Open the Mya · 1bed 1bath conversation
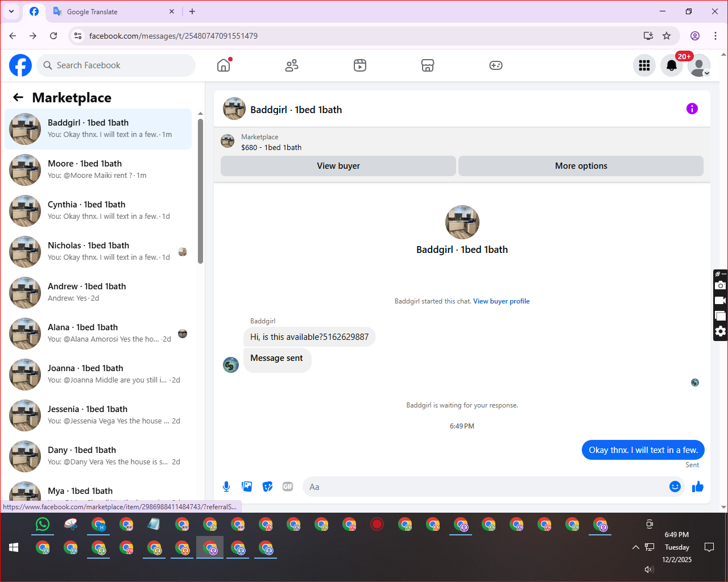This screenshot has height=582, width=728. pyautogui.click(x=98, y=490)
